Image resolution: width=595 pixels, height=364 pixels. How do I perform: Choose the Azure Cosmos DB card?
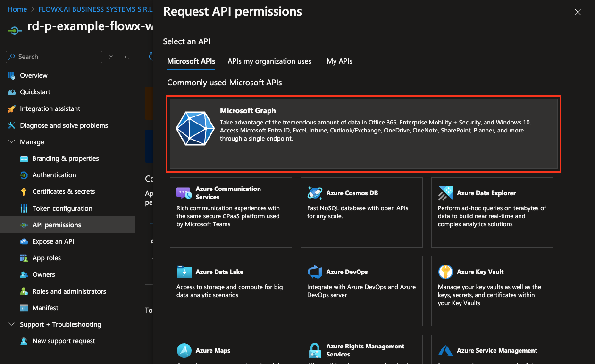click(361, 212)
